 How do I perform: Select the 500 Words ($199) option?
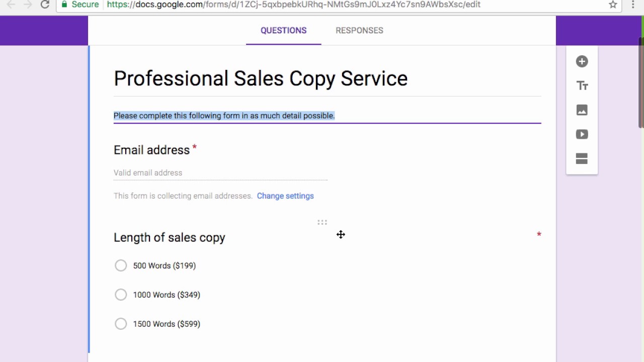(x=121, y=265)
